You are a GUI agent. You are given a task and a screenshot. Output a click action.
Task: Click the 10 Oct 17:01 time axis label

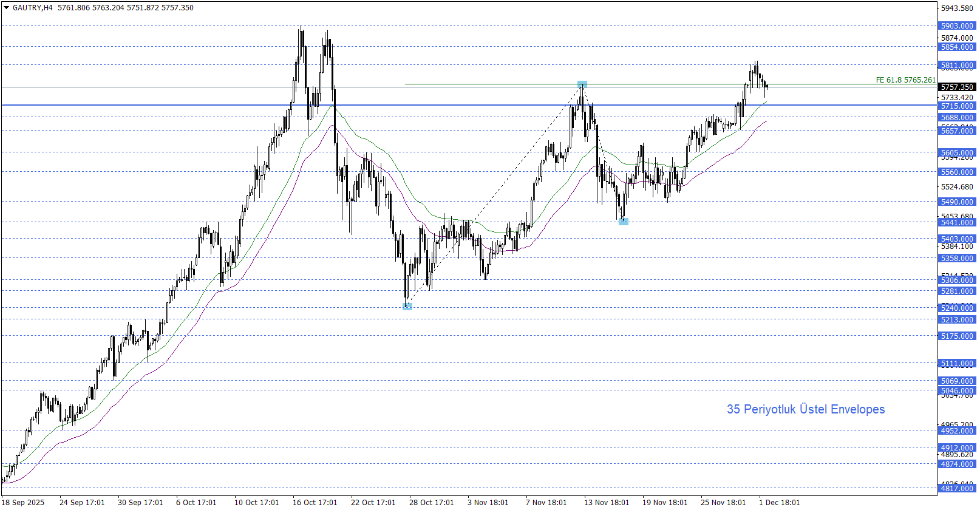pyautogui.click(x=257, y=503)
